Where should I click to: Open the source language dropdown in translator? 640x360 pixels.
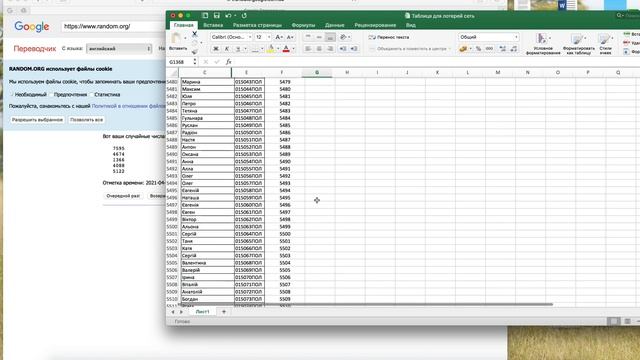click(x=119, y=49)
